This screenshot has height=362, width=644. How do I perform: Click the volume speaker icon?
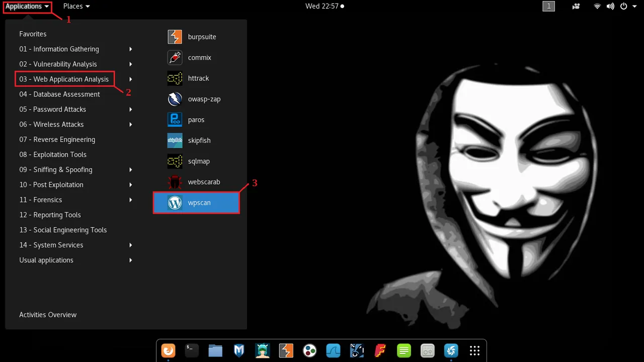click(x=610, y=7)
